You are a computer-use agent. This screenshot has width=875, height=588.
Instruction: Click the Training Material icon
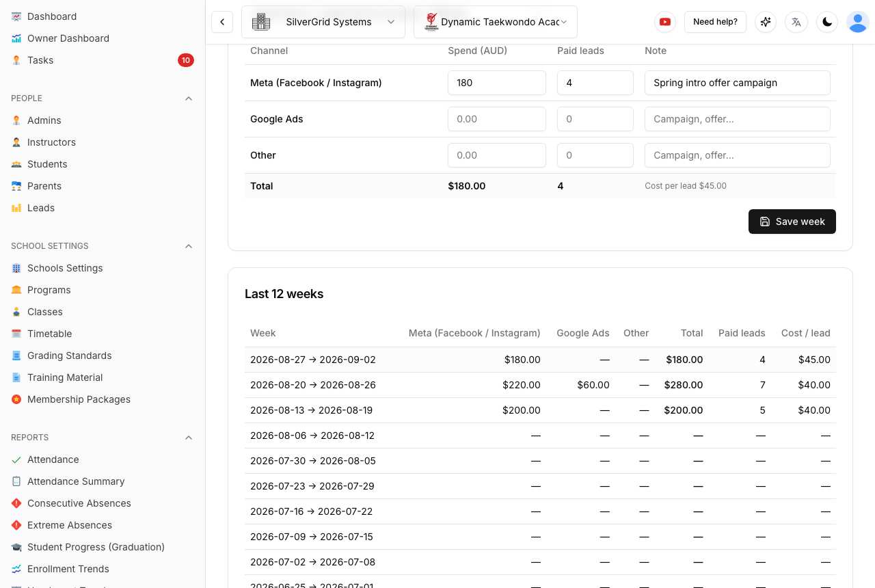tap(16, 377)
